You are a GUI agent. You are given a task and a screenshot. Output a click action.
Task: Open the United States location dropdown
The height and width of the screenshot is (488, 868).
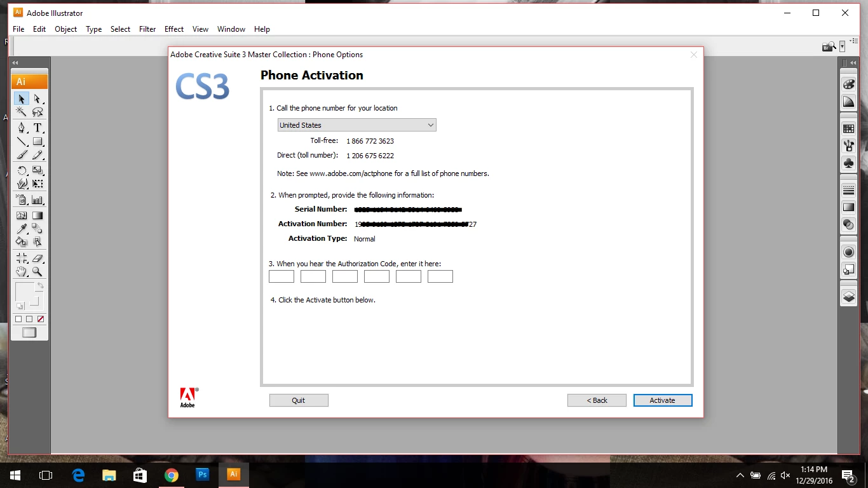coord(357,125)
